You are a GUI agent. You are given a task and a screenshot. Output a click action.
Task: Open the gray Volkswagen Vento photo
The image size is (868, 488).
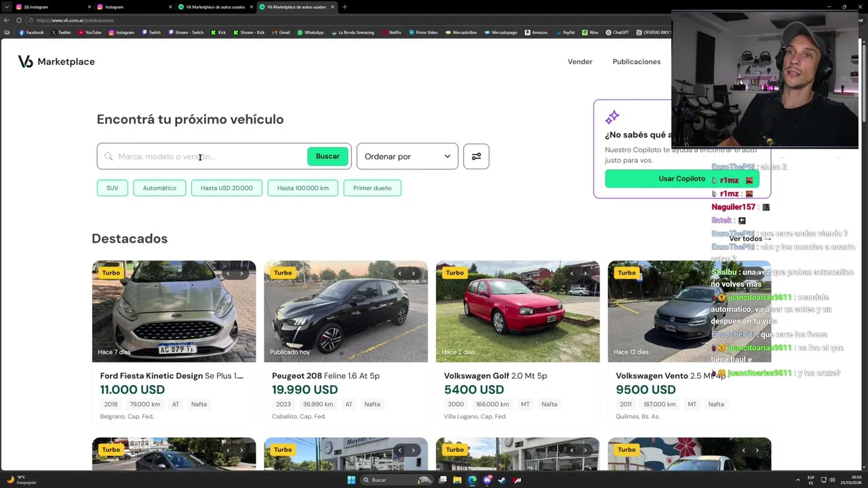pos(690,312)
